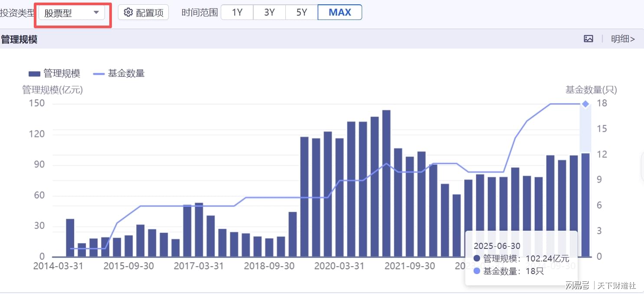Click the 配置项 button
This screenshot has height=294, width=644.
click(143, 13)
